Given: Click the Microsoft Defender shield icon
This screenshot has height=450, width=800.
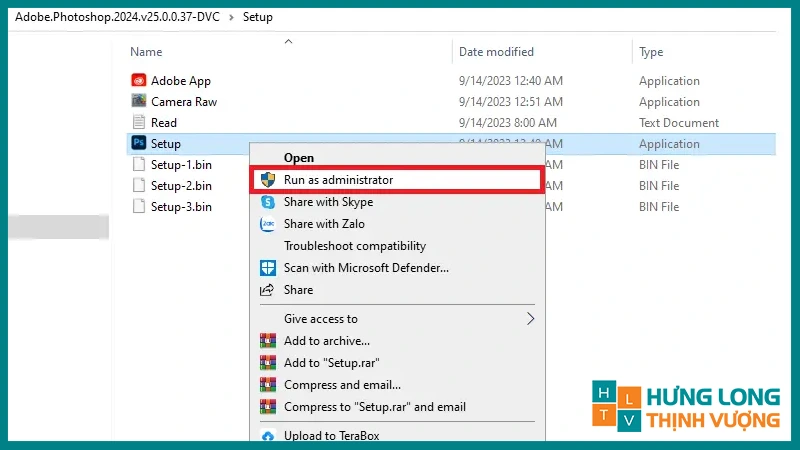Looking at the screenshot, I should coord(268,268).
